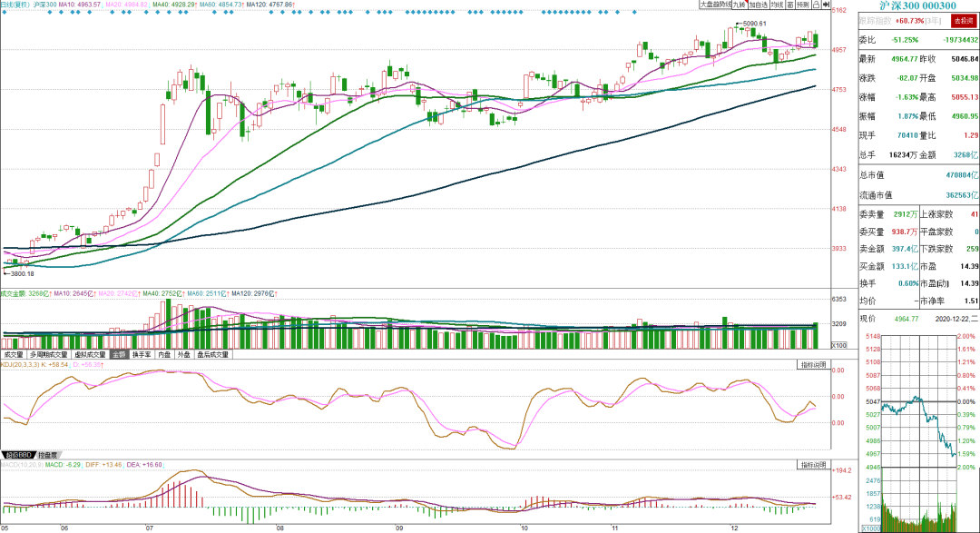Click the 市净率 1.51 value
Screen dimensions: 980x533
(x=971, y=301)
